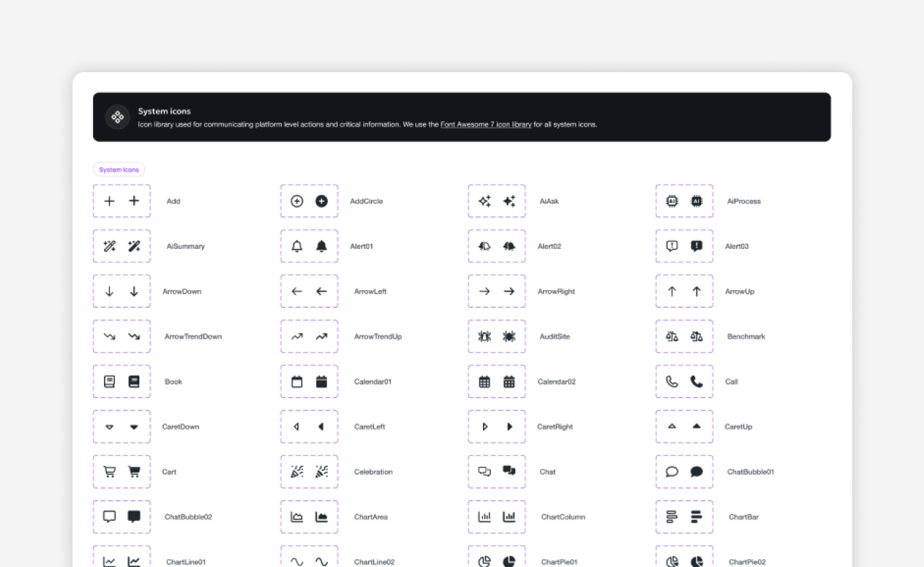Click the solid Celebration party popper icon
The width and height of the screenshot is (924, 567).
click(x=321, y=472)
